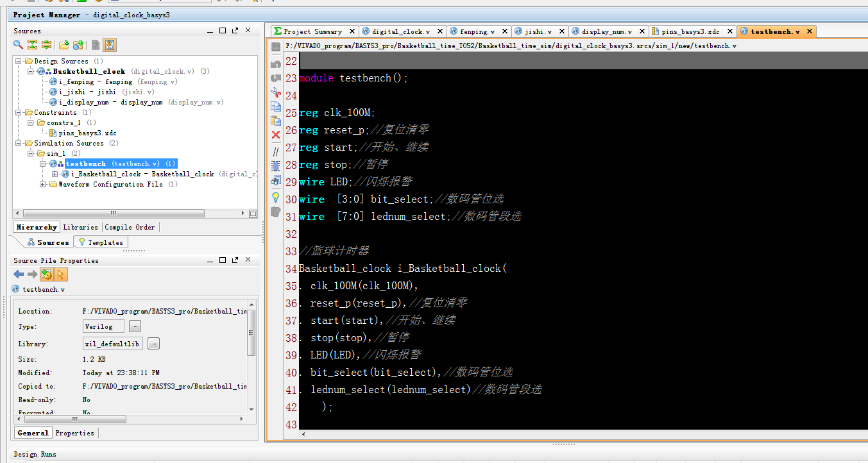Click the bottom grey icon in the editor sidebar

276,212
